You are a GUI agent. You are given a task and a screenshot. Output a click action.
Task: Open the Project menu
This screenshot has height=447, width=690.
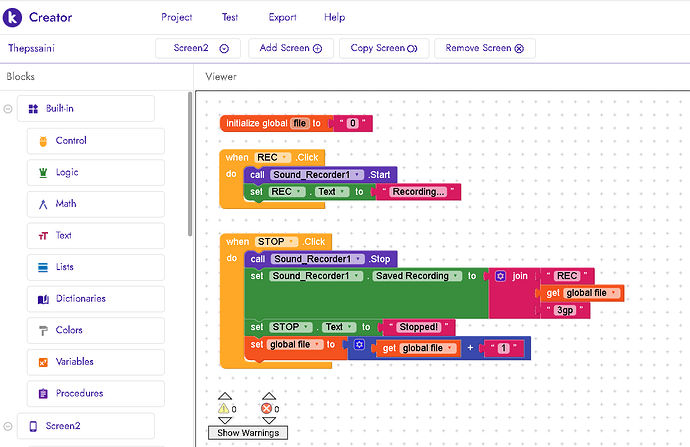tap(177, 17)
